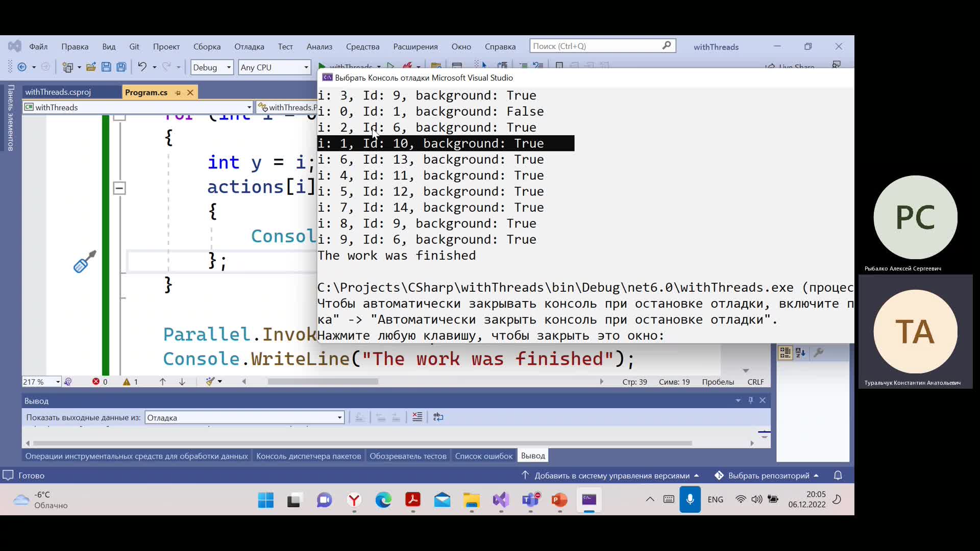Click the Windows Start button on taskbar
Image resolution: width=980 pixels, height=551 pixels.
coord(265,500)
